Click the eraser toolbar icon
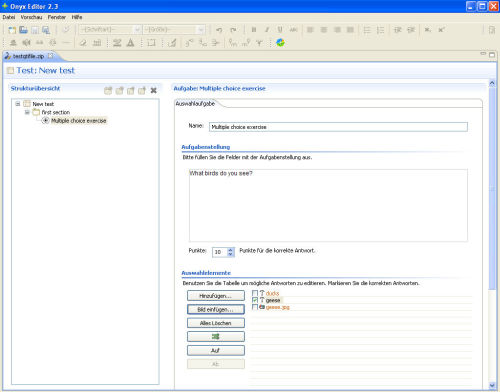Screen dimensions: 500x392 83,43
